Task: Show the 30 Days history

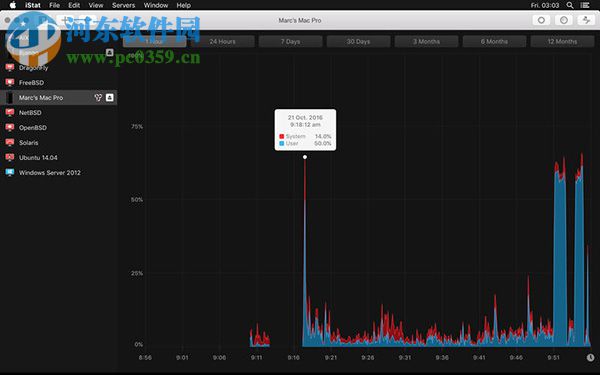Action: click(x=359, y=41)
